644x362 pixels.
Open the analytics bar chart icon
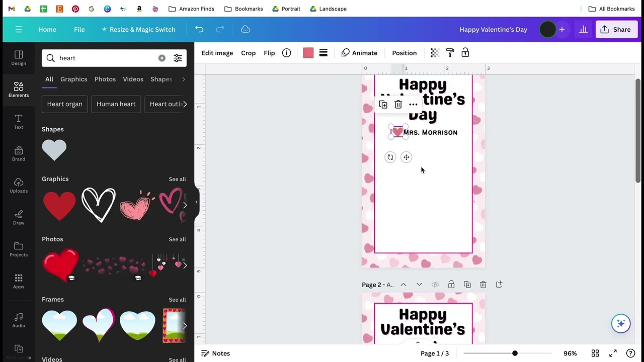click(x=583, y=29)
